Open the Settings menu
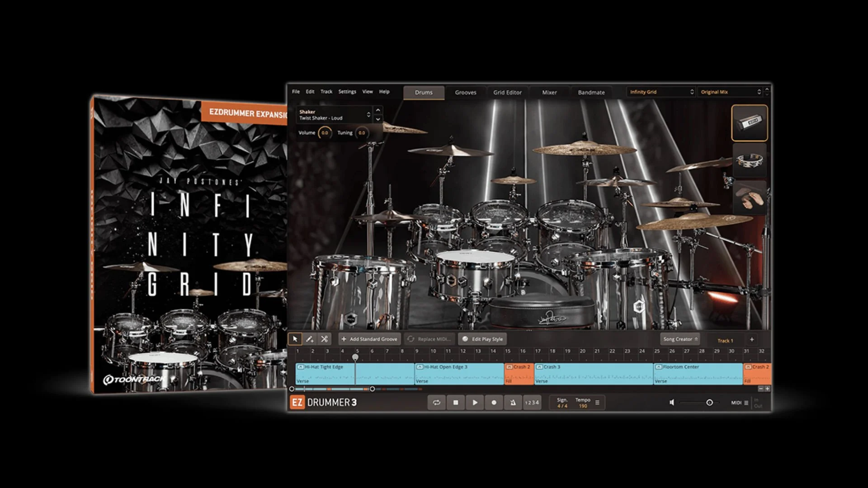This screenshot has height=488, width=868. point(347,91)
